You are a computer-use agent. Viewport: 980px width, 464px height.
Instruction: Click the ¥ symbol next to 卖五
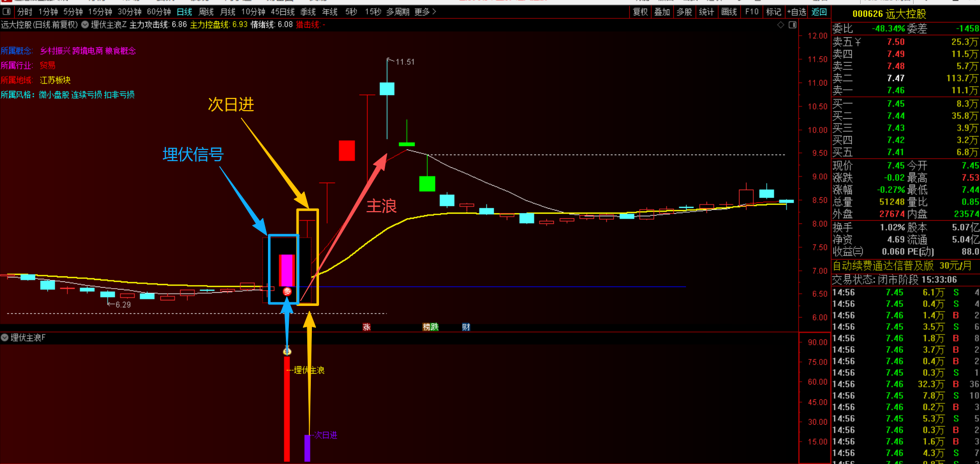pyautogui.click(x=857, y=42)
